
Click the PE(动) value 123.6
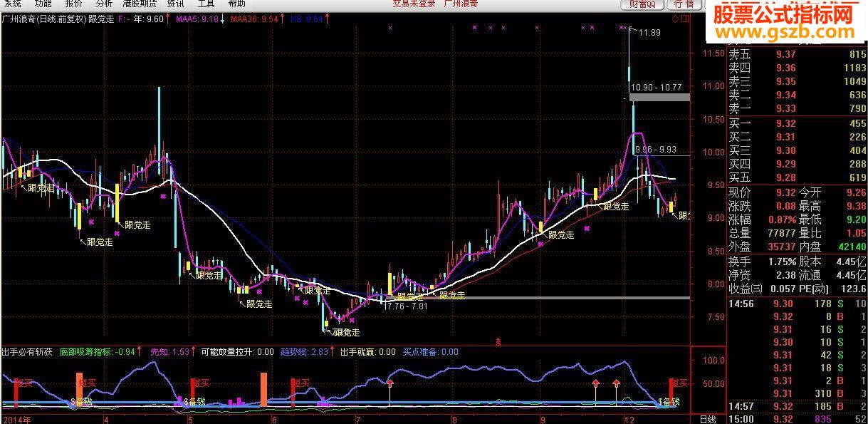(854, 289)
